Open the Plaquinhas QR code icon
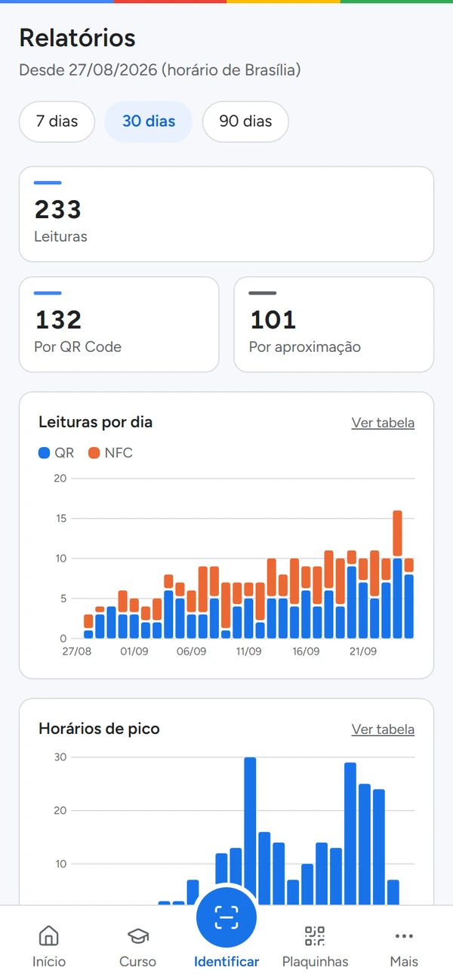 click(315, 935)
